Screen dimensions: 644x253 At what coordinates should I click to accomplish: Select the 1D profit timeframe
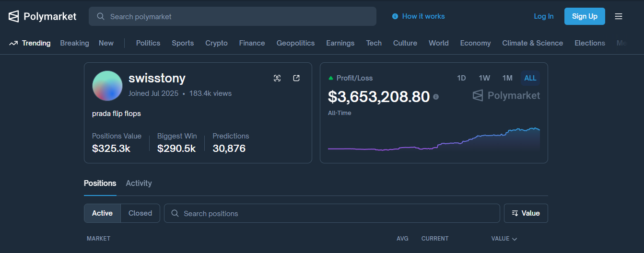pyautogui.click(x=461, y=78)
